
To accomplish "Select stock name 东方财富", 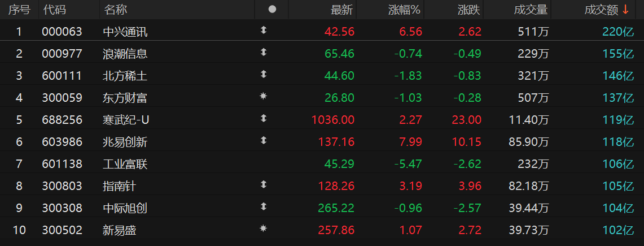I will [x=125, y=98].
